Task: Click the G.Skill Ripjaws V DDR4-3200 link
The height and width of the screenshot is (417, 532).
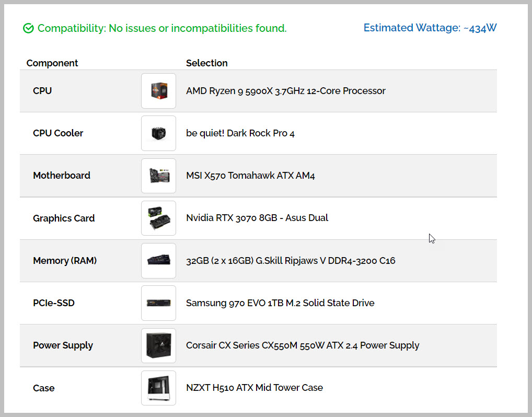Action: 290,260
